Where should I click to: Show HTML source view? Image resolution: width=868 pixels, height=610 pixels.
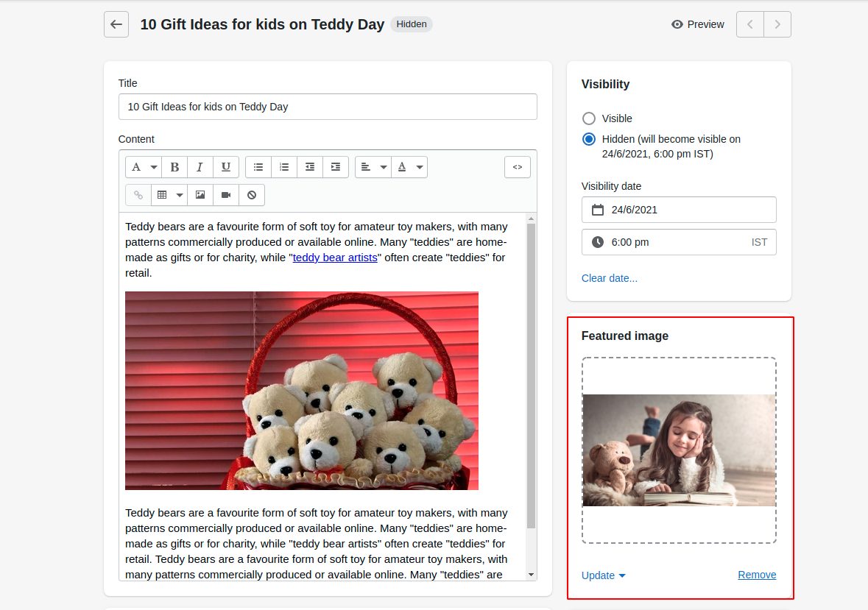pos(517,167)
